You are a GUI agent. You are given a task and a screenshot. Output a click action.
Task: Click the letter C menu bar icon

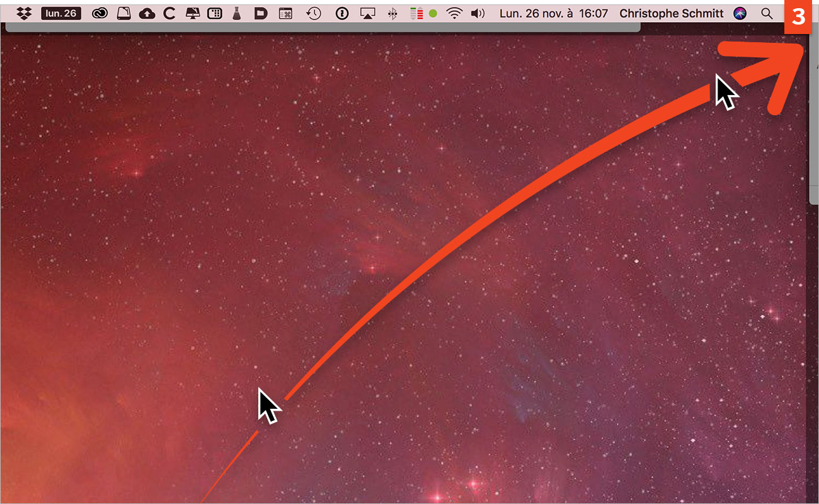(x=169, y=13)
